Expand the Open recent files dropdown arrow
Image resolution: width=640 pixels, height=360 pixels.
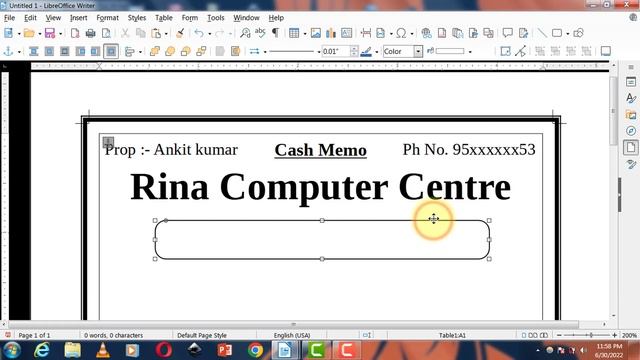point(40,33)
